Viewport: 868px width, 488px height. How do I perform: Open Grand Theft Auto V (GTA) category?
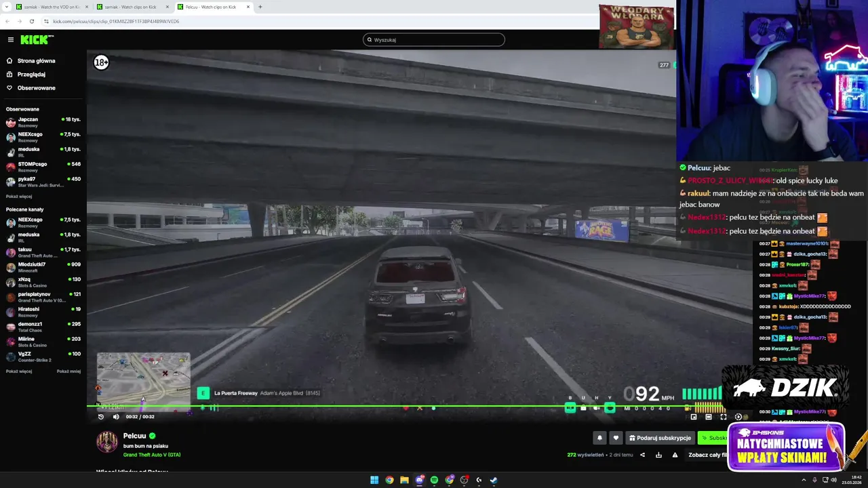pos(152,455)
